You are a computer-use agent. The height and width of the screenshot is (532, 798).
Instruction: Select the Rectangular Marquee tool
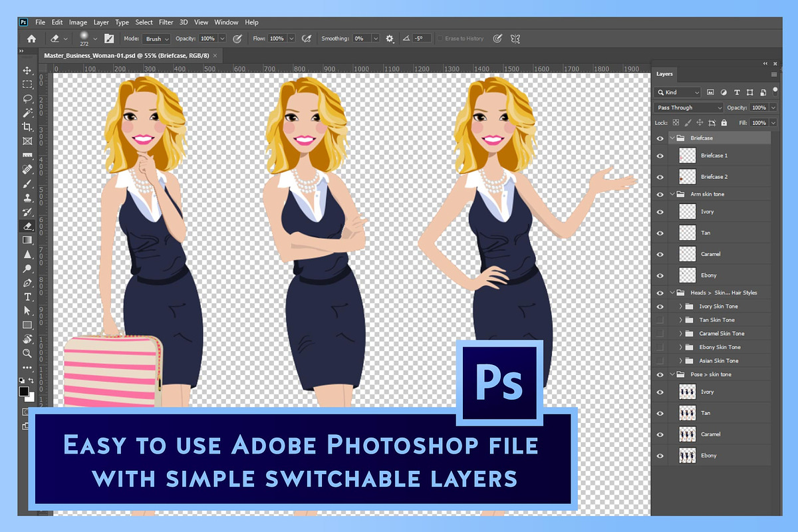pyautogui.click(x=27, y=84)
